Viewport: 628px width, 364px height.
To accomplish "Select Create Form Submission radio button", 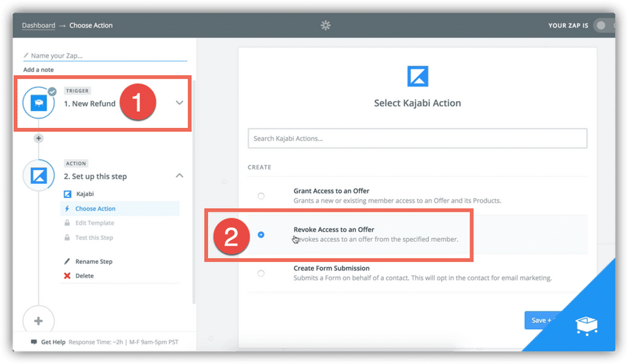I will click(261, 274).
